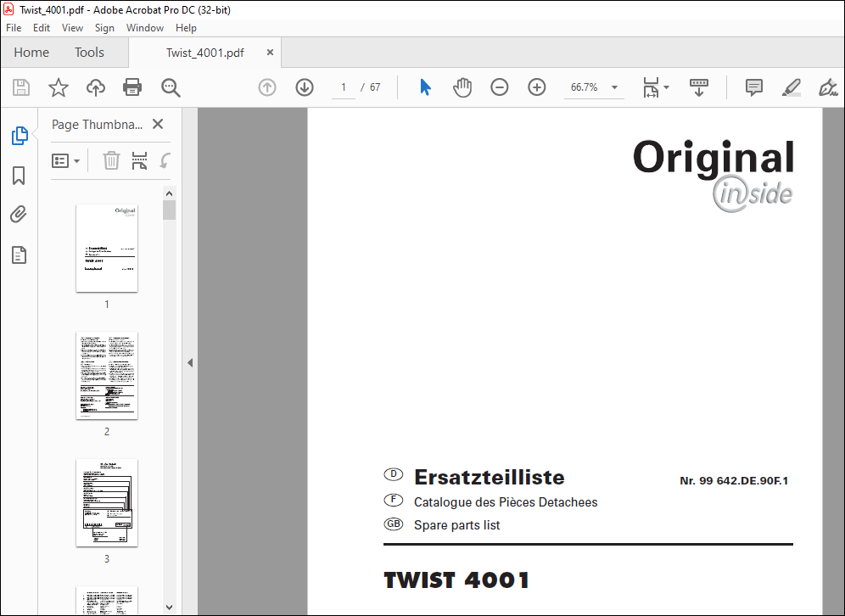This screenshot has height=616, width=845.
Task: Print the document with printer icon
Action: coord(132,87)
